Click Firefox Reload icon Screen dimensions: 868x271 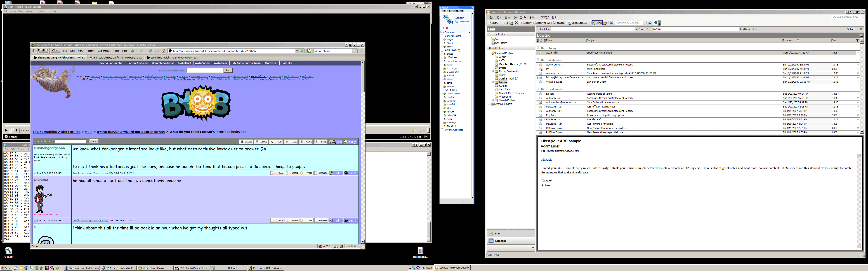click(150, 51)
